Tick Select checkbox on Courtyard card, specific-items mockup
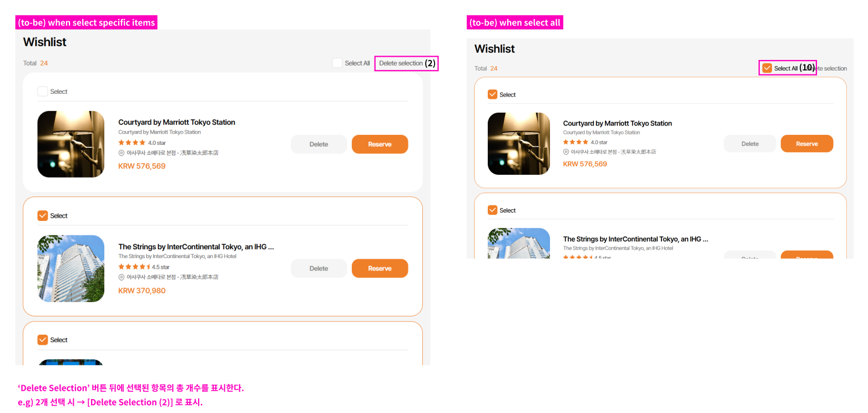The width and height of the screenshot is (868, 413). pyautogui.click(x=43, y=92)
